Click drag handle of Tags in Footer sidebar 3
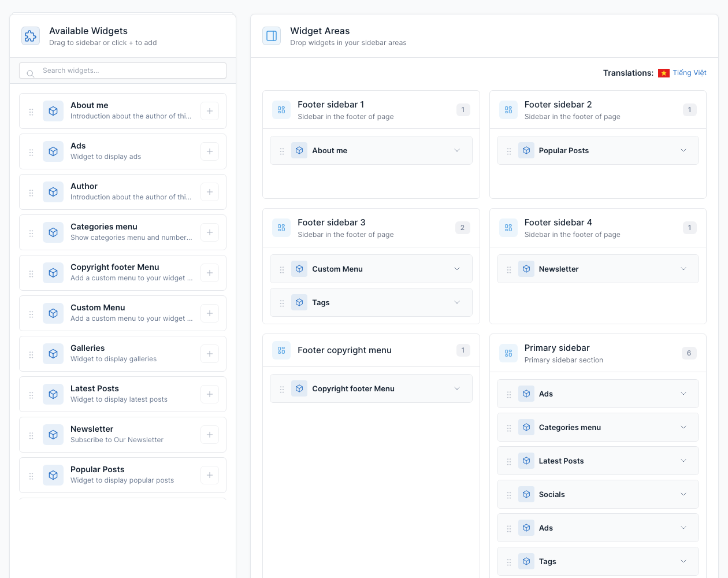 point(282,303)
